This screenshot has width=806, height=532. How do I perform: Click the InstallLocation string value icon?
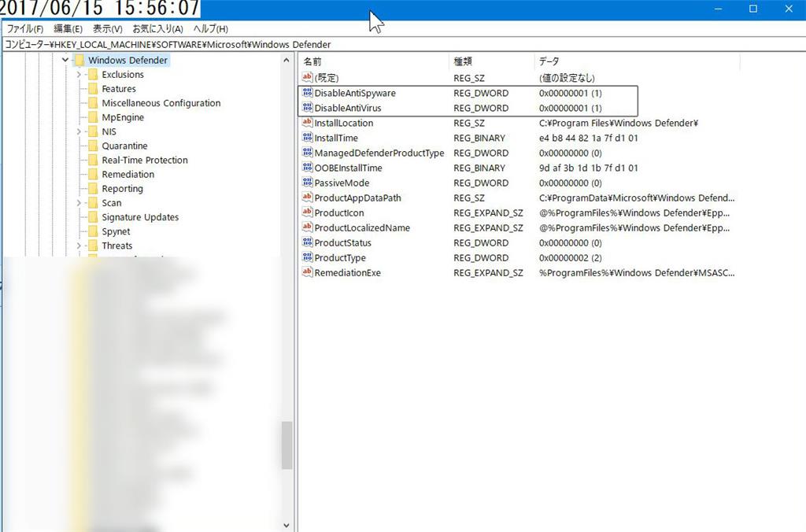[308, 122]
